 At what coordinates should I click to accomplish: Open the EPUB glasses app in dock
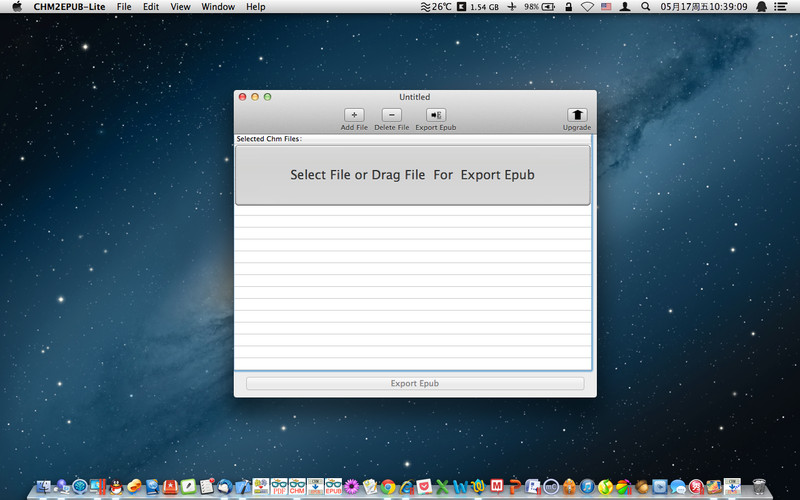click(333, 487)
